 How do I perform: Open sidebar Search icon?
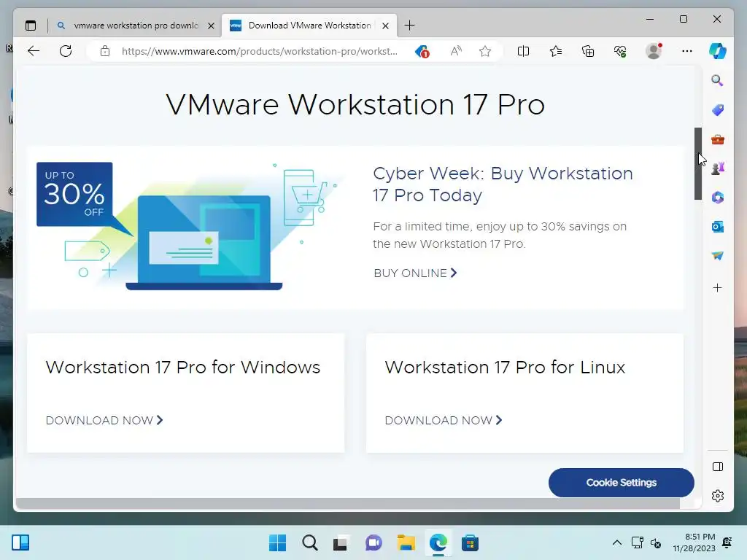coord(718,80)
